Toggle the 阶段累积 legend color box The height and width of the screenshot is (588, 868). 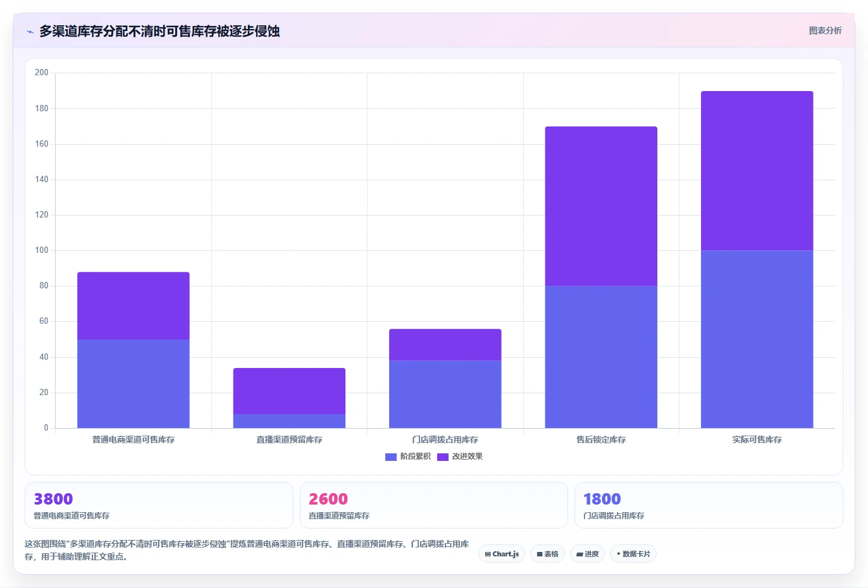[391, 456]
